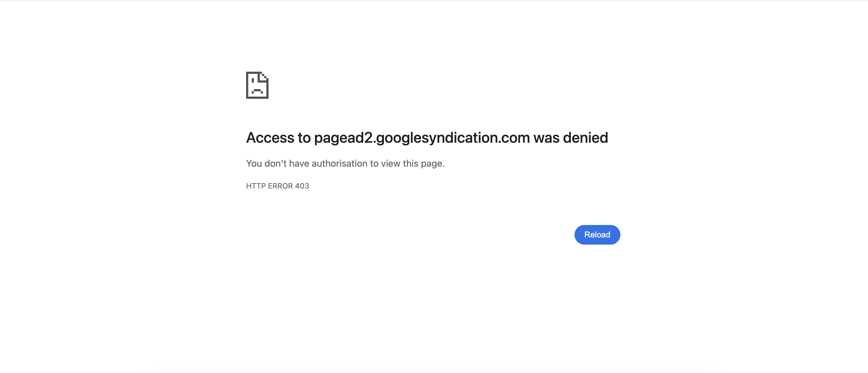Click the word 'Access' in the heading
This screenshot has width=868, height=373.
tap(270, 138)
